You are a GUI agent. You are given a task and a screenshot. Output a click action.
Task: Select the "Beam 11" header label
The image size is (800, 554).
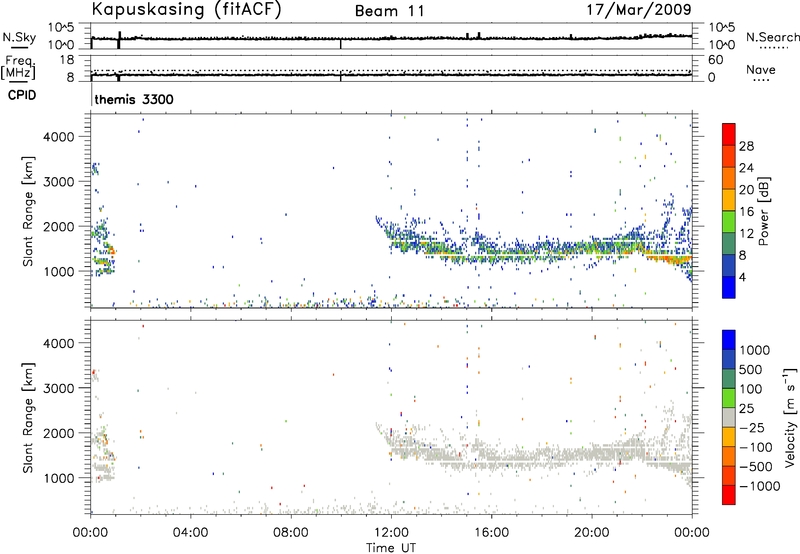(x=389, y=11)
